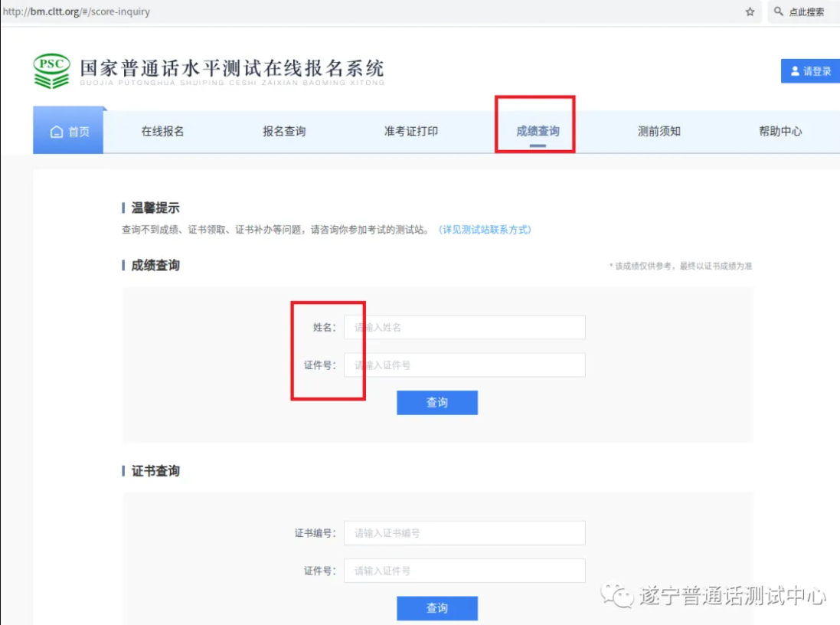Click the home icon on 首页 tab
840x625 pixels.
pyautogui.click(x=56, y=132)
